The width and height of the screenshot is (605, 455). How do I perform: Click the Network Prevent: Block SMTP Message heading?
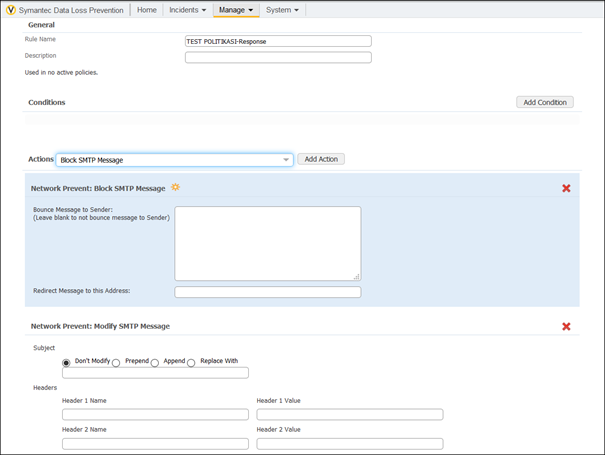(98, 188)
